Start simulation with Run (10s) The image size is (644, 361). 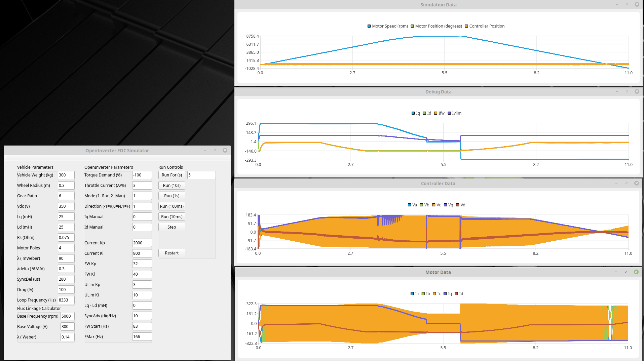(x=172, y=186)
